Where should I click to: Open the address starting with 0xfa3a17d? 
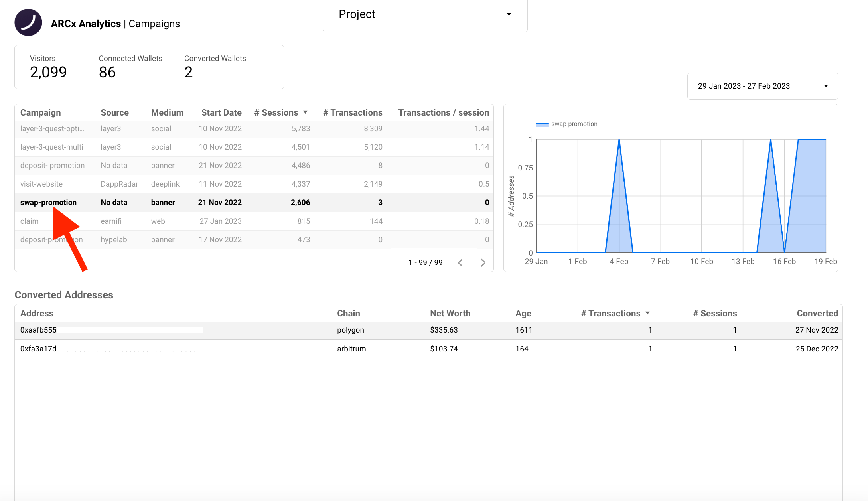pos(38,348)
